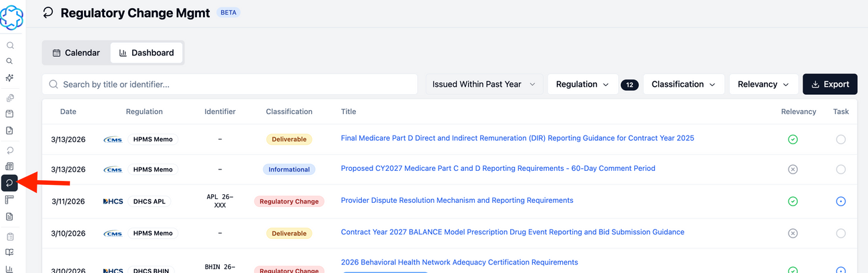Click Regulatory Change badge in Provider Dispute row
Image resolution: width=868 pixels, height=273 pixels.
pos(289,201)
